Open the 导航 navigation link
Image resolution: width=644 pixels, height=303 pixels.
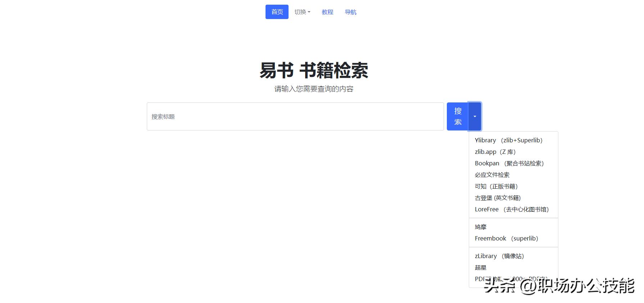(350, 12)
